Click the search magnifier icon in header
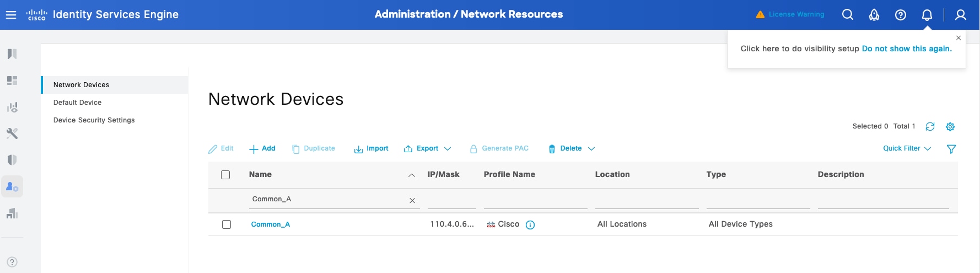 tap(847, 15)
